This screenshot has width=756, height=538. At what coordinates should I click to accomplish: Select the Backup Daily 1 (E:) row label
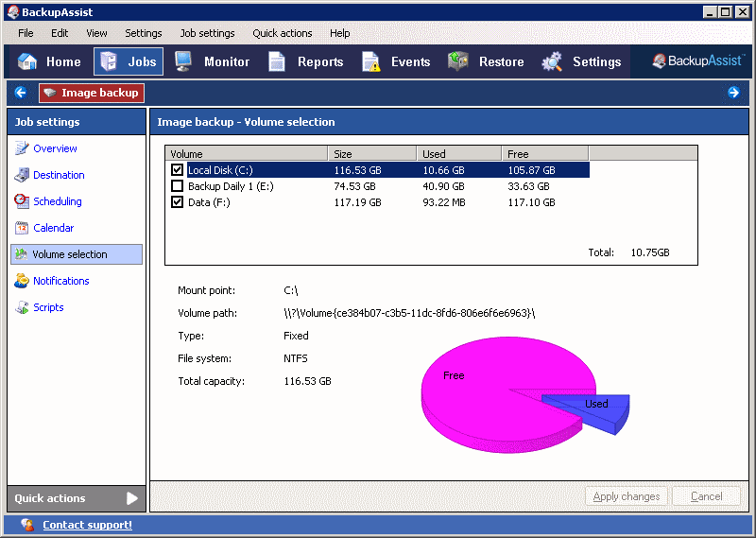[x=231, y=185]
